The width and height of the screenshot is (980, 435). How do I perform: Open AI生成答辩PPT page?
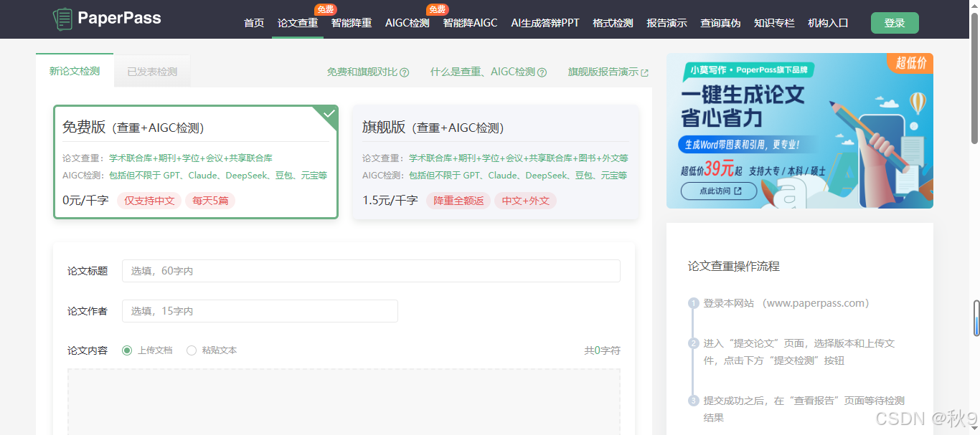click(x=545, y=23)
